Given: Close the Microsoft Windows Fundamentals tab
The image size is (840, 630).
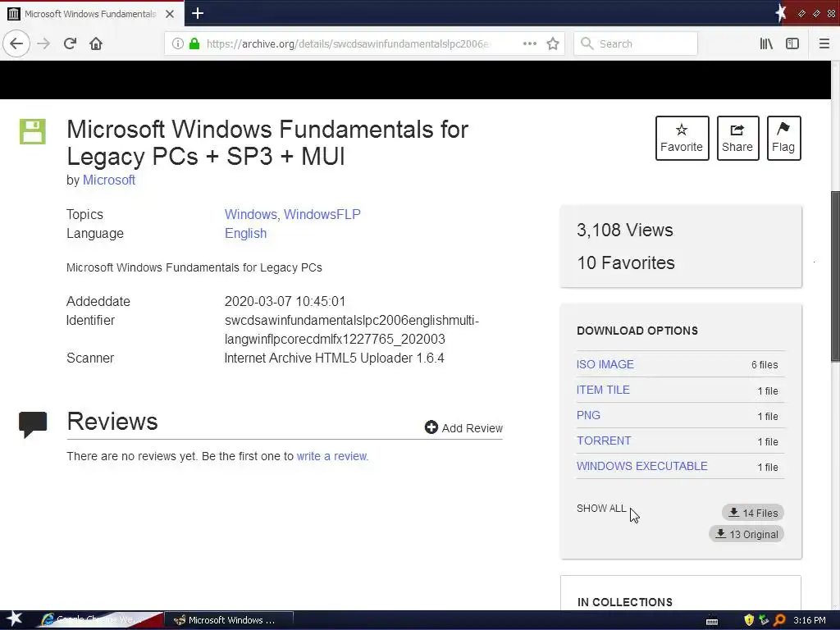Looking at the screenshot, I should [x=170, y=14].
